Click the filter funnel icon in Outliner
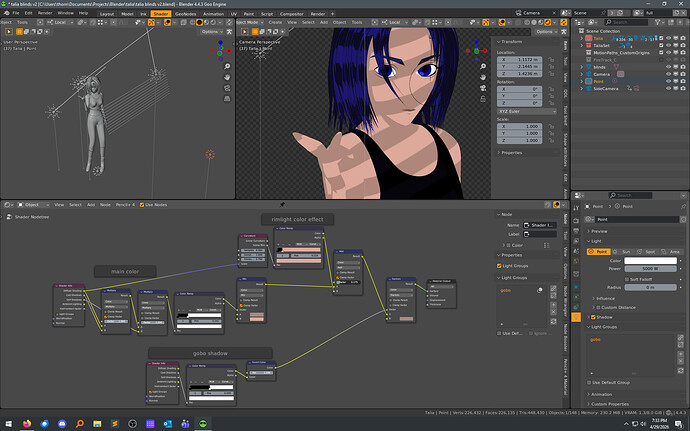 pyautogui.click(x=657, y=22)
